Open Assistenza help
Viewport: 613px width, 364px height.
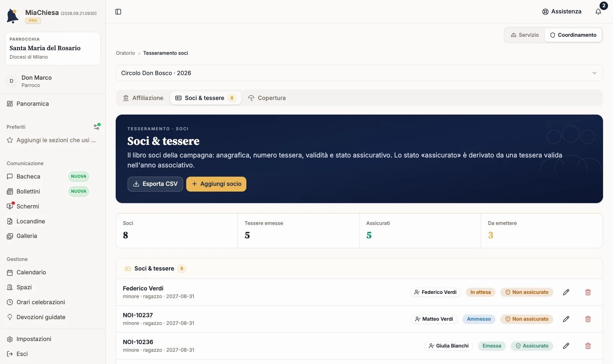(x=562, y=12)
